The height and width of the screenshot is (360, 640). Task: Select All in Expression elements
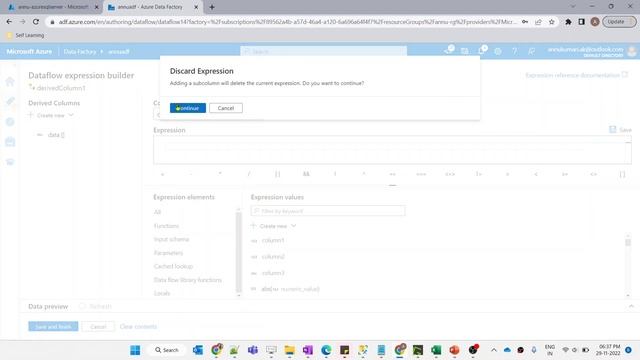point(158,212)
